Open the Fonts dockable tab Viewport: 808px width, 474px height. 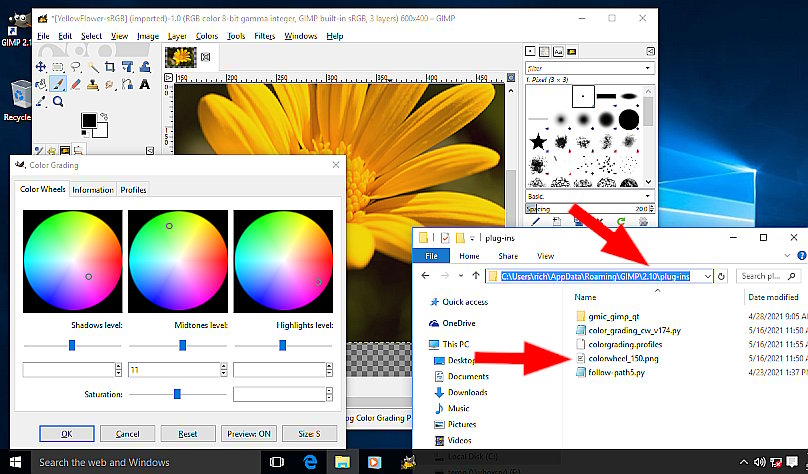[x=558, y=52]
